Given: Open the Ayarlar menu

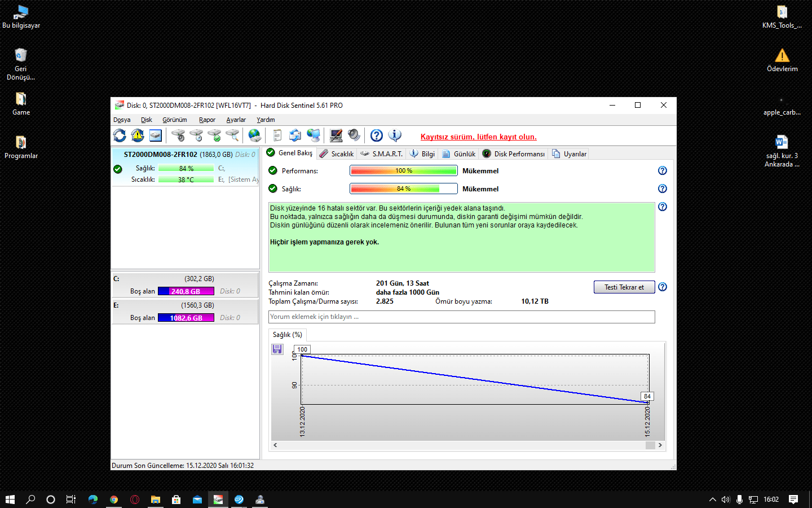Looking at the screenshot, I should click(236, 120).
